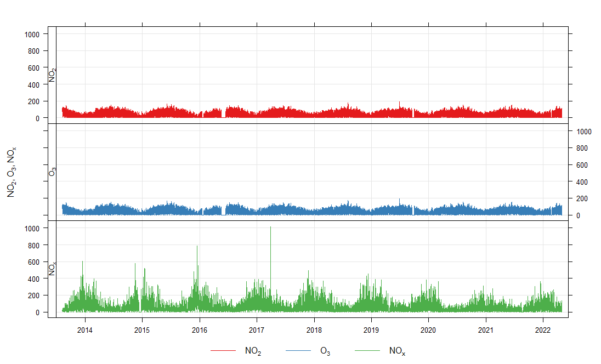The width and height of the screenshot is (601, 364).
Task: Click the 2018 label on the x-axis
Action: 314,330
